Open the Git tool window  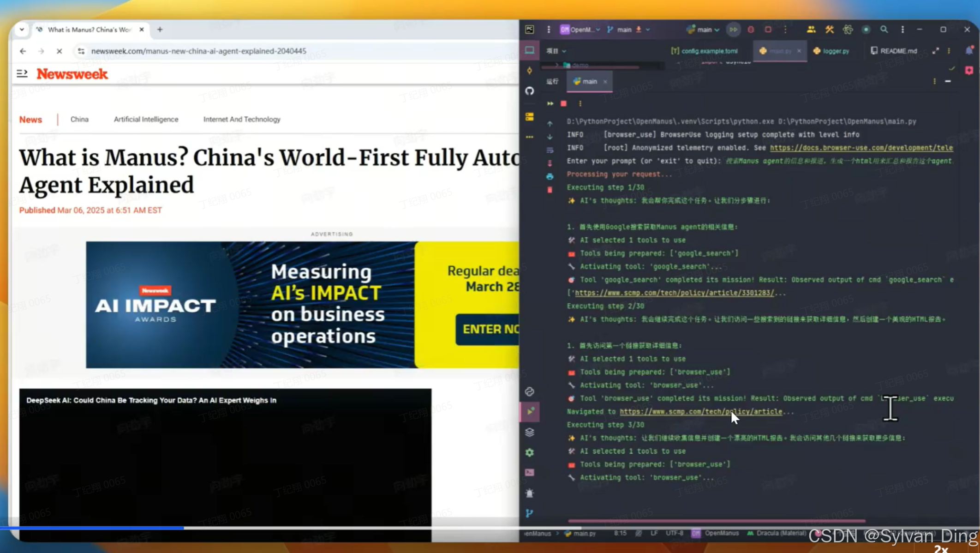tap(530, 513)
